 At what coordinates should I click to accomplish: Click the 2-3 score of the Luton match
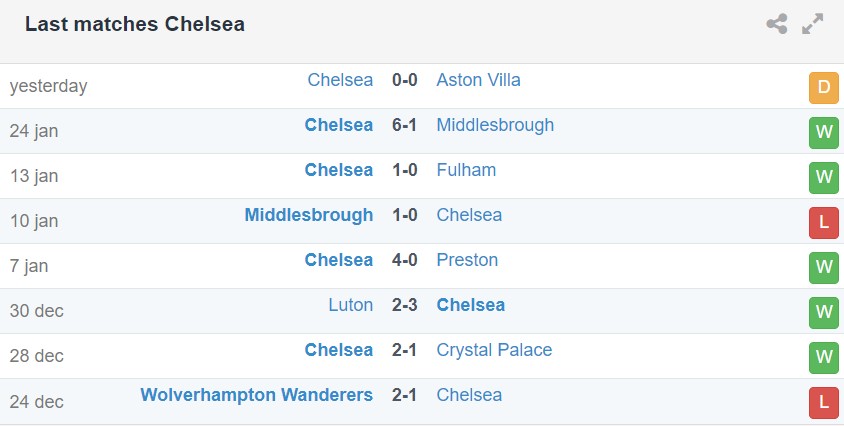tap(404, 305)
